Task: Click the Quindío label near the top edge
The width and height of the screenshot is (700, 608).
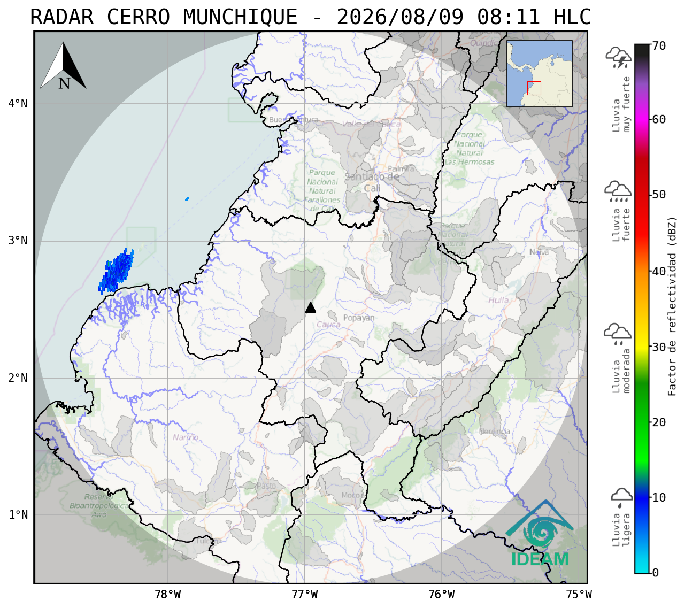Action: tap(484, 43)
